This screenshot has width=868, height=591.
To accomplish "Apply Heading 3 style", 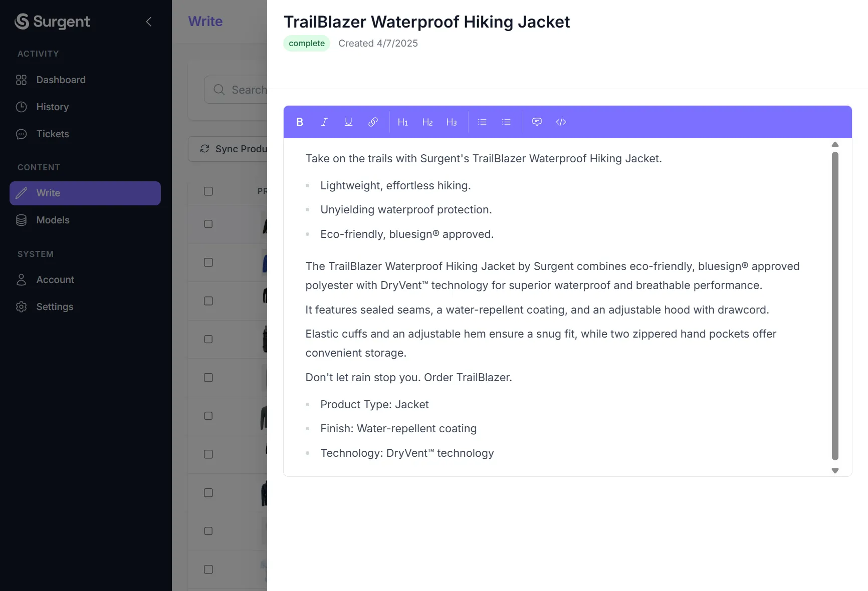I will coord(452,122).
